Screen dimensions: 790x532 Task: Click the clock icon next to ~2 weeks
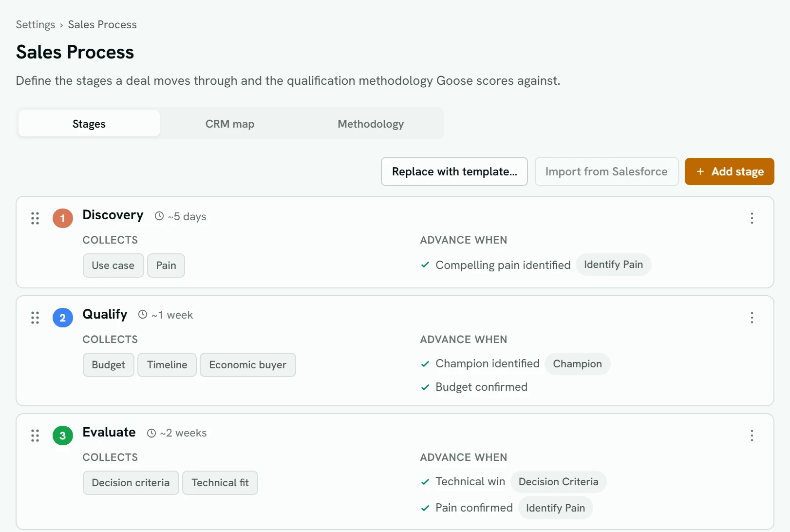[151, 433]
